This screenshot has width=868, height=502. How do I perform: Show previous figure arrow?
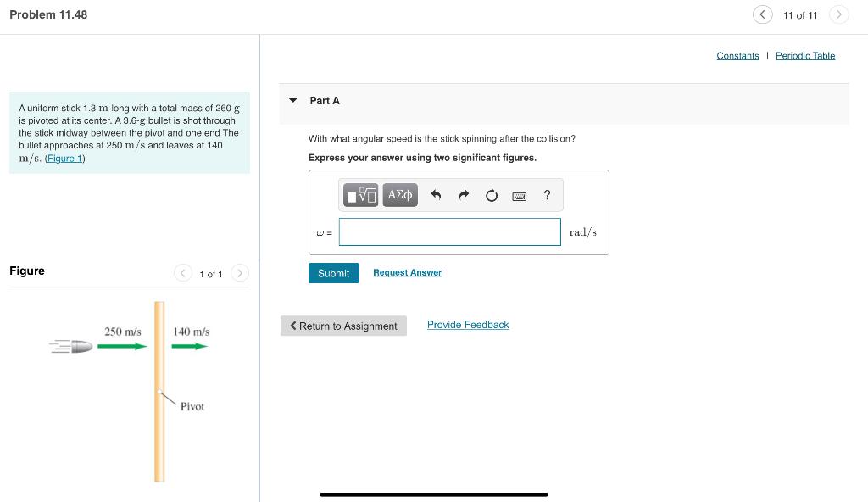183,273
